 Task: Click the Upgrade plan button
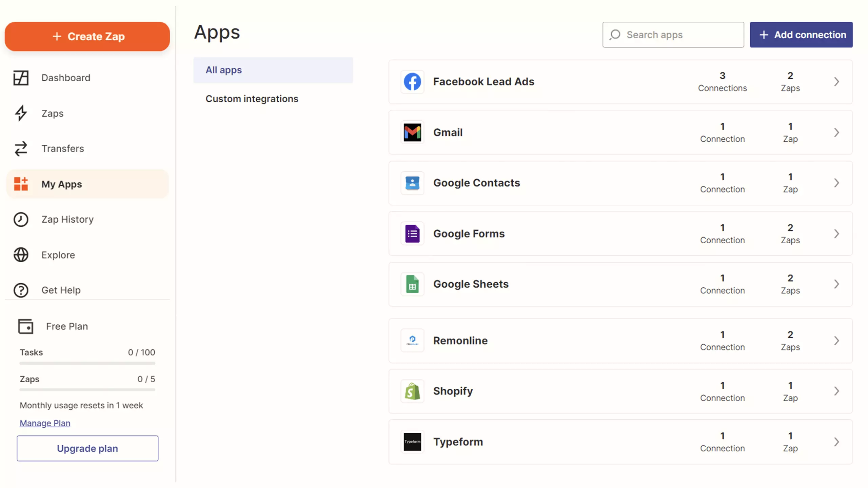point(87,448)
